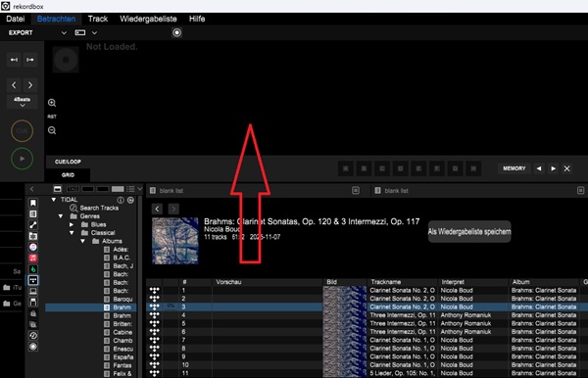Collapse the Classical folder
Viewport: 588px width, 378px height.
coord(72,233)
